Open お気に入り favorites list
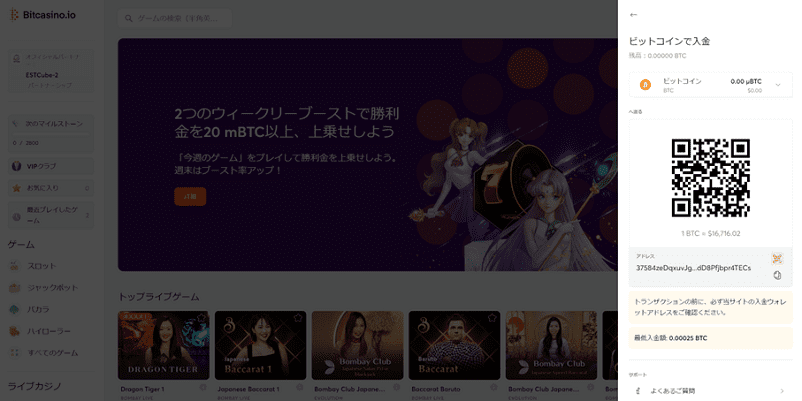Viewport: 802px width, 401px height. tap(51, 188)
